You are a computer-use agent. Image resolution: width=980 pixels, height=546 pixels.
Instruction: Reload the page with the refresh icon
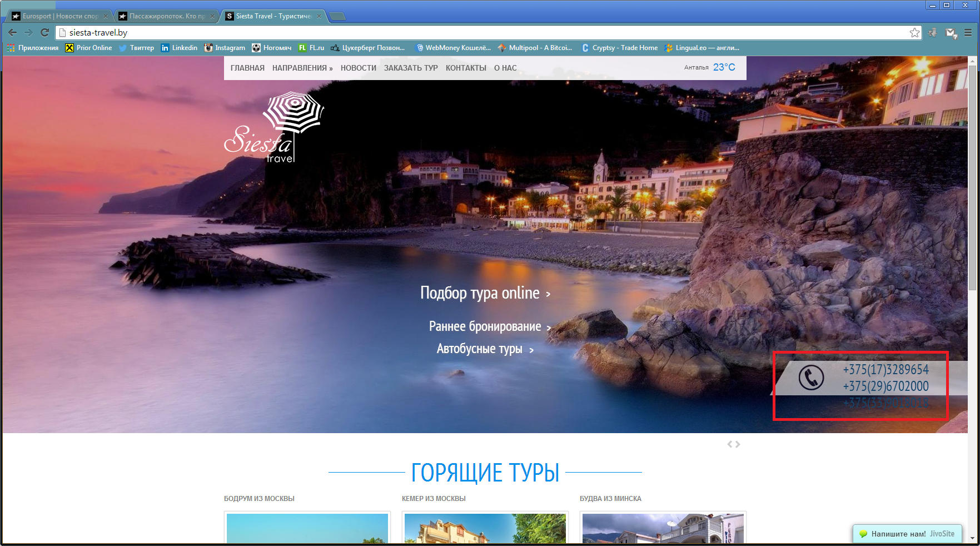coord(45,33)
